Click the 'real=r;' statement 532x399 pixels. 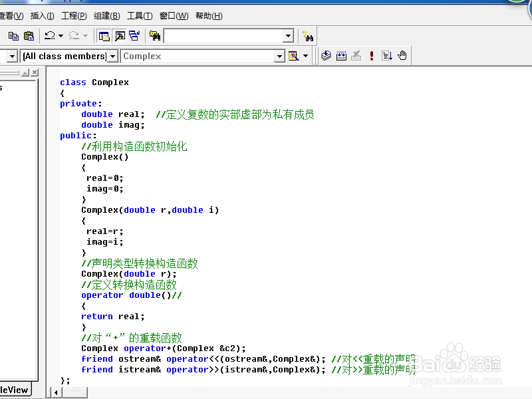105,231
